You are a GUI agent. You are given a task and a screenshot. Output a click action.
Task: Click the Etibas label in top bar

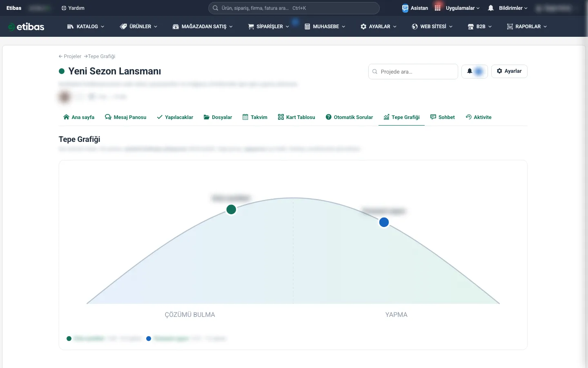click(14, 8)
